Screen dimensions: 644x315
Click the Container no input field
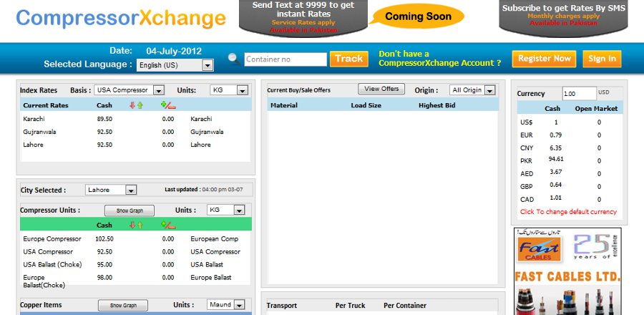tap(285, 59)
